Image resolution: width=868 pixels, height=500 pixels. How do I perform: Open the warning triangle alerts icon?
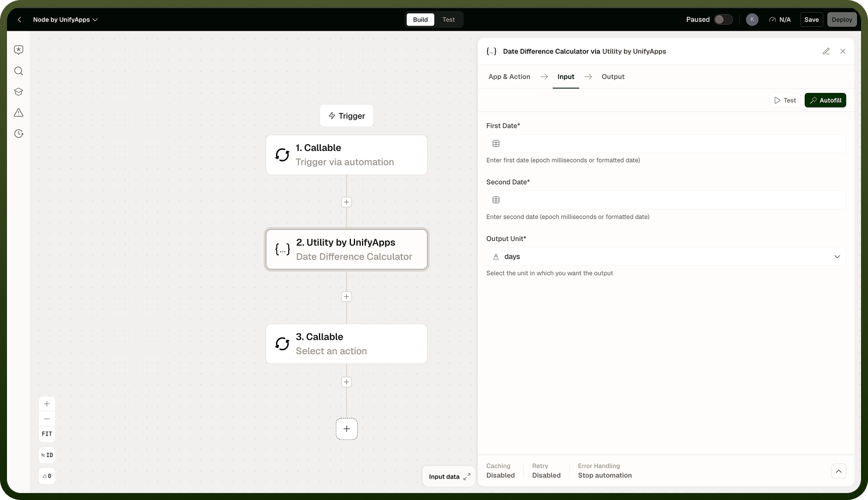pos(19,113)
